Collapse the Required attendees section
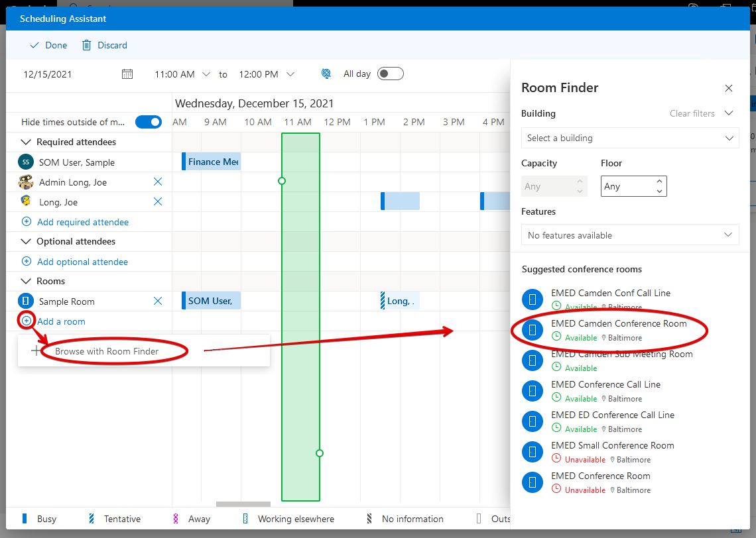This screenshot has width=756, height=538. [x=27, y=142]
